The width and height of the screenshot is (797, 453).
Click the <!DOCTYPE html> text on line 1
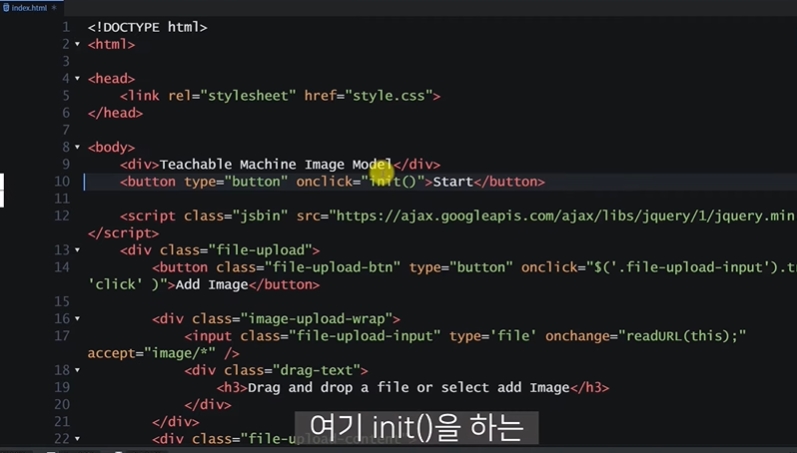tap(147, 27)
